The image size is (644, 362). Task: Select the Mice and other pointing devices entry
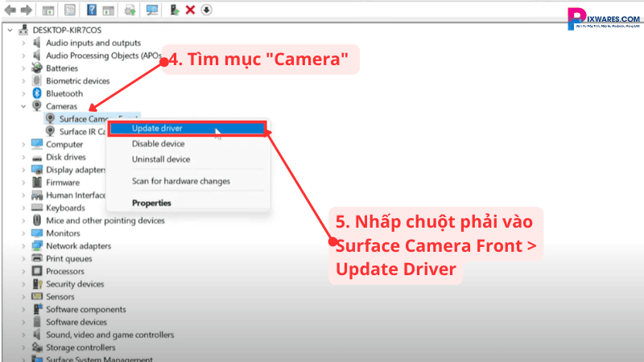click(105, 220)
